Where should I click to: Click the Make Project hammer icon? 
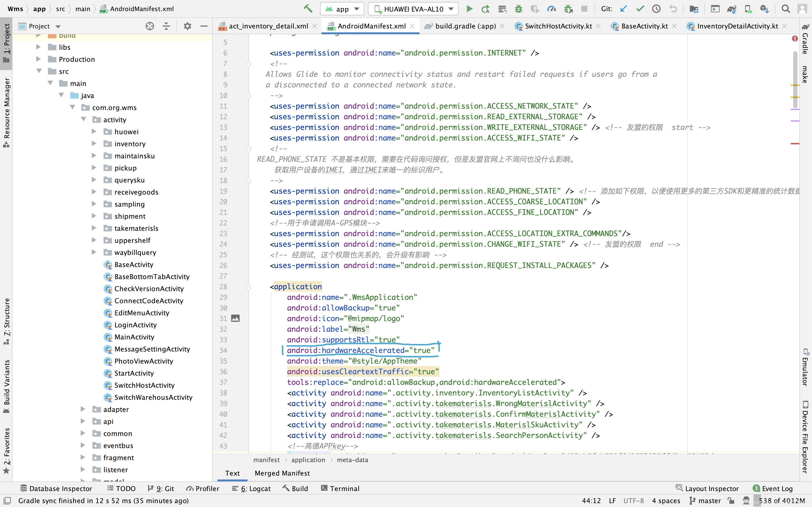[308, 9]
